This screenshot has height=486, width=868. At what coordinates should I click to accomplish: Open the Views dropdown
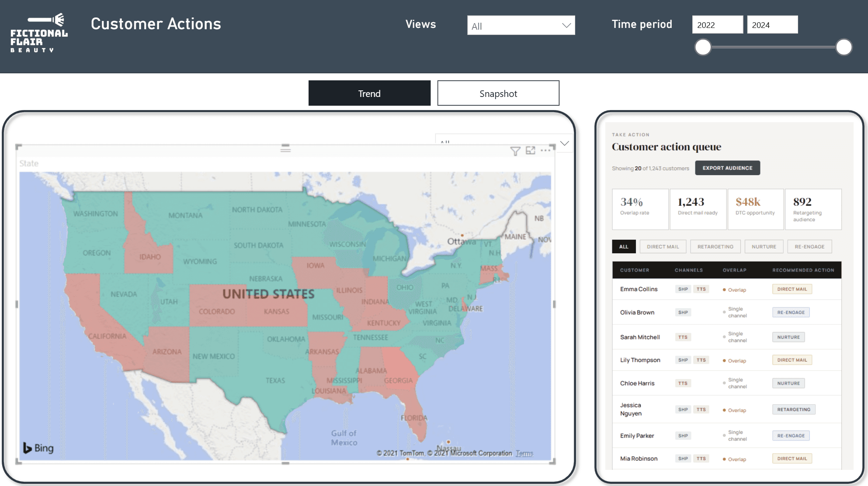point(521,26)
